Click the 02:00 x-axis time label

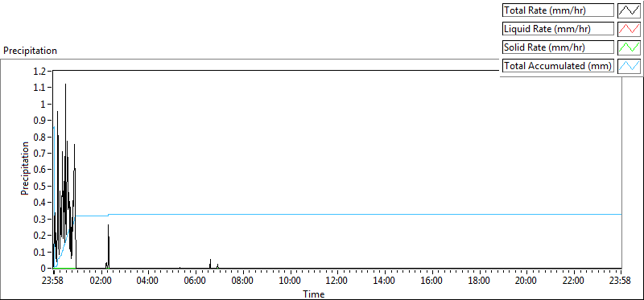[x=101, y=282]
